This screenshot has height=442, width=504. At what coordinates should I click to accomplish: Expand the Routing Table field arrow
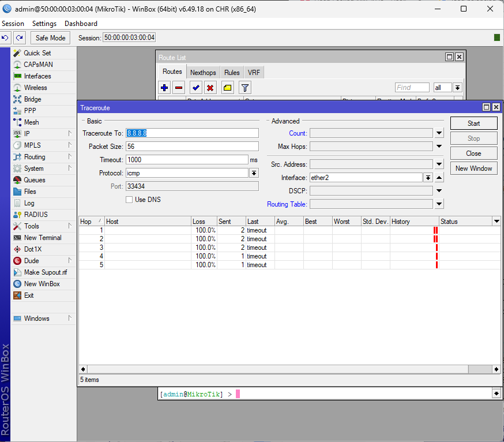coord(439,204)
